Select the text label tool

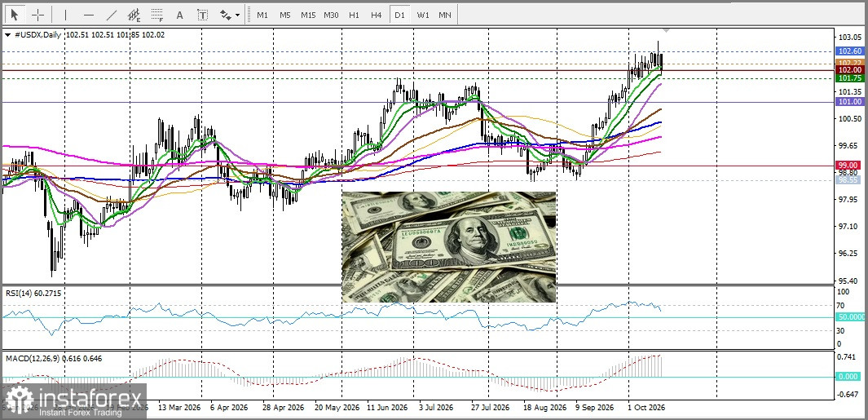pyautogui.click(x=203, y=15)
